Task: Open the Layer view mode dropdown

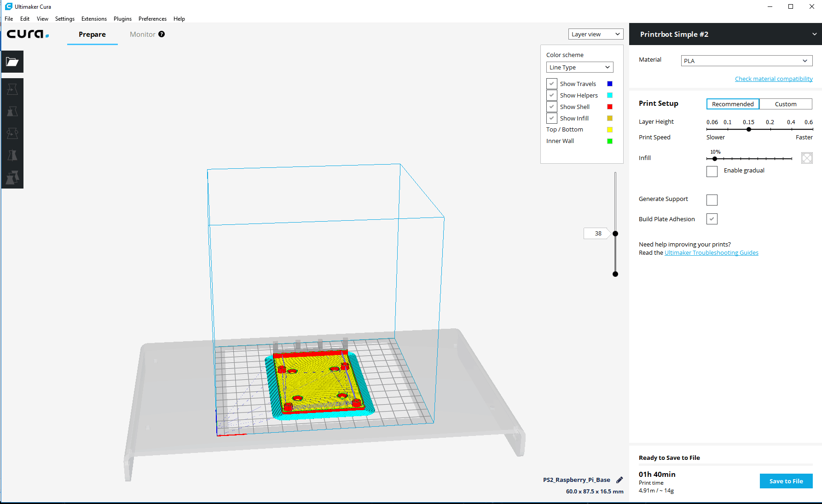Action: coord(596,34)
